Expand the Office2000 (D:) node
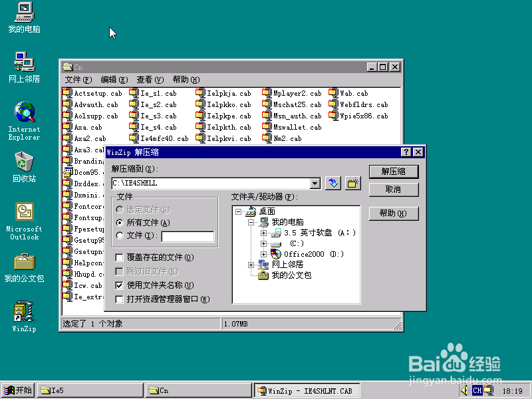Image resolution: width=532 pixels, height=399 pixels. [263, 254]
